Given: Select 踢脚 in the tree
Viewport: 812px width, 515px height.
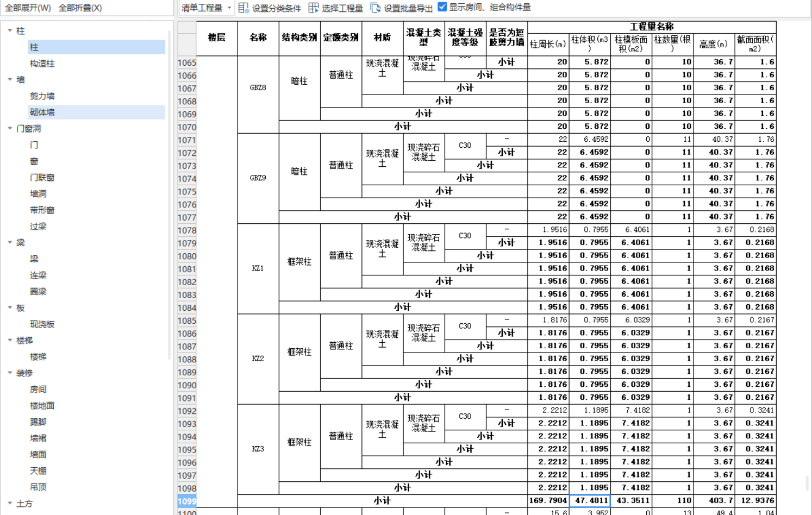Looking at the screenshot, I should point(38,422).
